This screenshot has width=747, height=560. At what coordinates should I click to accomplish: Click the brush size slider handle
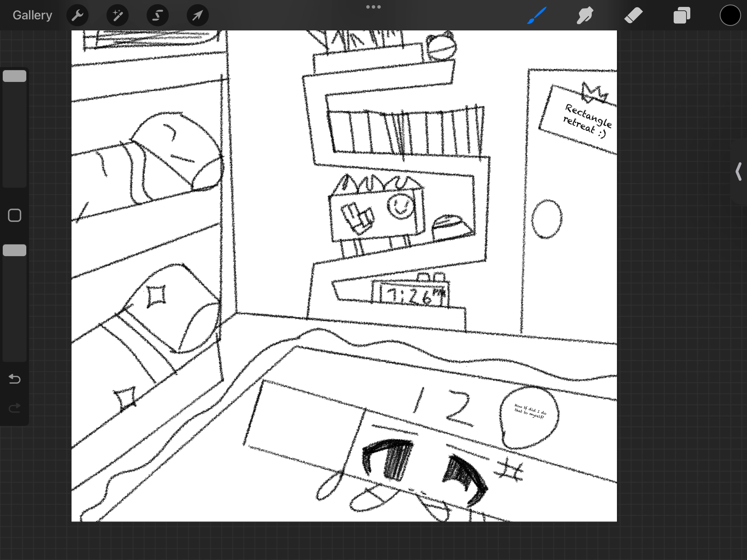tap(15, 76)
